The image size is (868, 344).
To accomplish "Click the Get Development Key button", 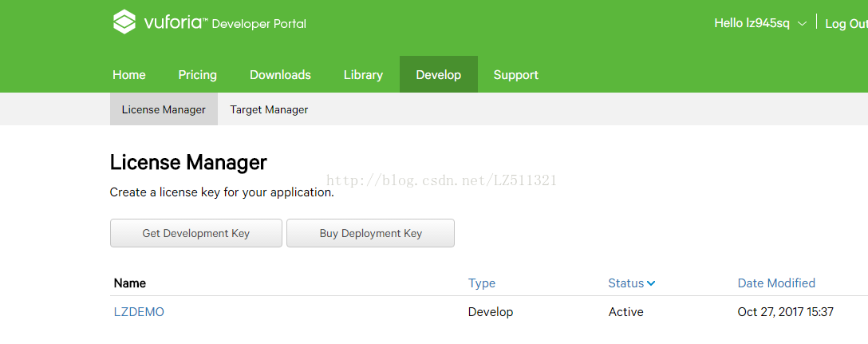I will coord(196,233).
